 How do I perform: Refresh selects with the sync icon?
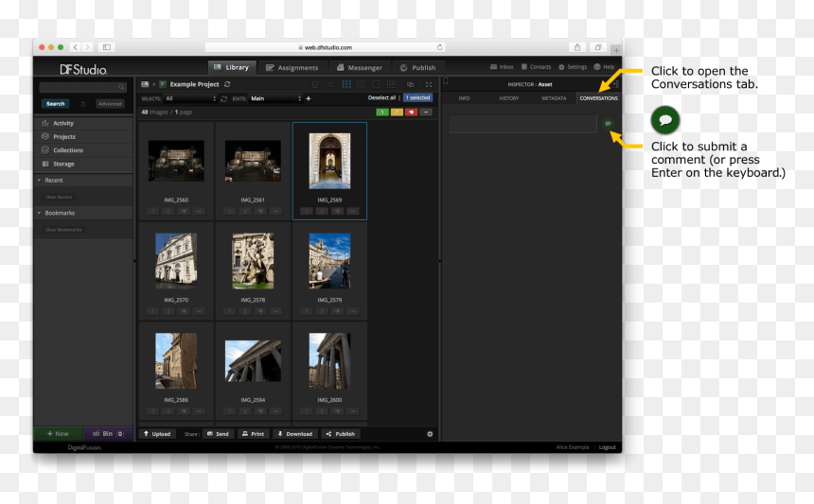(223, 98)
